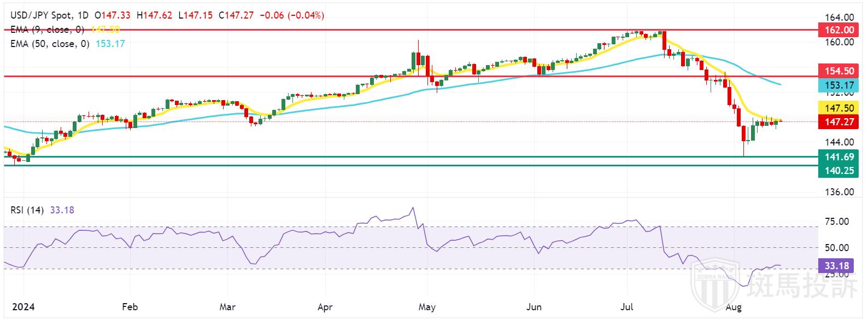Click the yellow 147.50 EMA price tag
Viewport: 868px width, 319px height.
pyautogui.click(x=838, y=109)
